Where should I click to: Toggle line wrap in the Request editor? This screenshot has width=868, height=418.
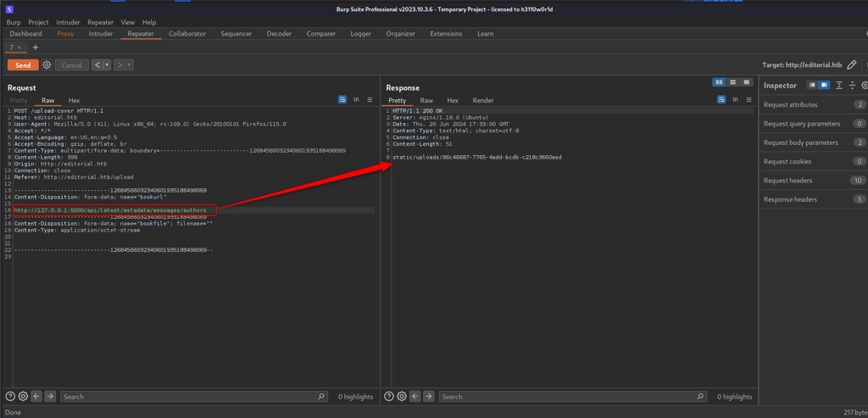(x=342, y=100)
